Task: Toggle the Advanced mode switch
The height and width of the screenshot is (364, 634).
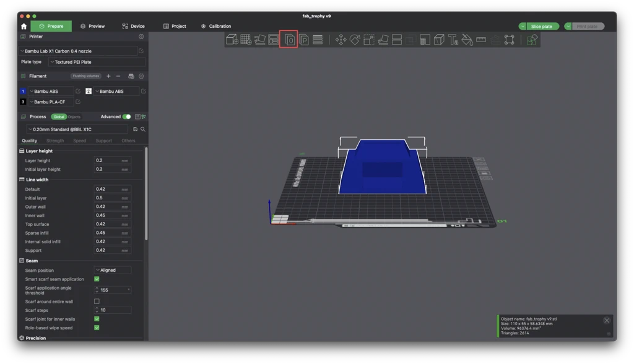Action: tap(126, 117)
